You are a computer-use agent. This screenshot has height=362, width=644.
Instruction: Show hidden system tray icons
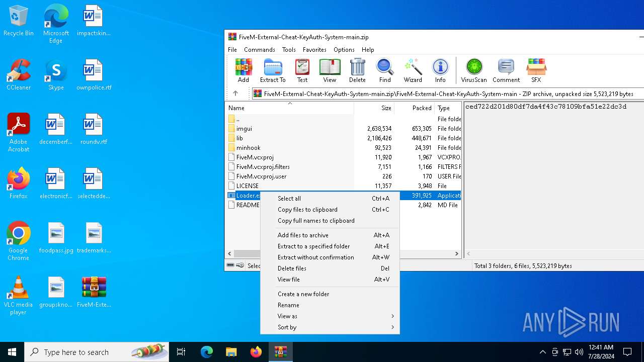click(542, 352)
